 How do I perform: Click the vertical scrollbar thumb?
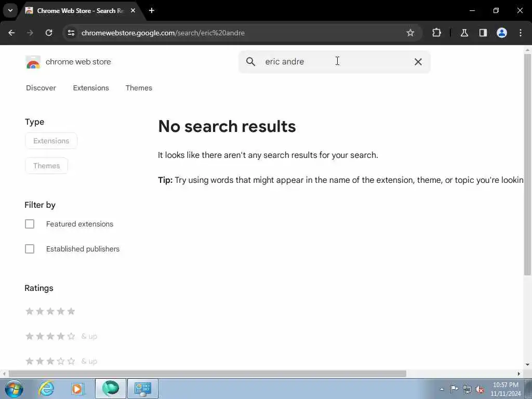[527, 164]
